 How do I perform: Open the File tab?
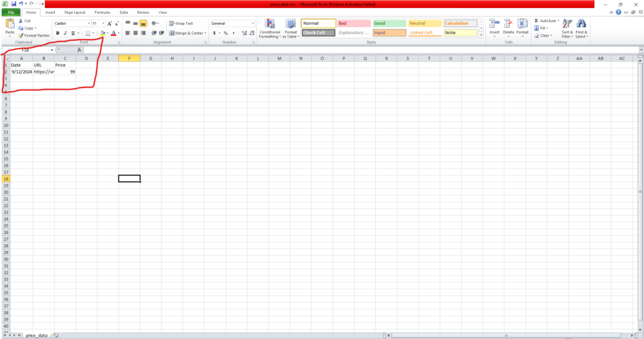pyautogui.click(x=11, y=13)
